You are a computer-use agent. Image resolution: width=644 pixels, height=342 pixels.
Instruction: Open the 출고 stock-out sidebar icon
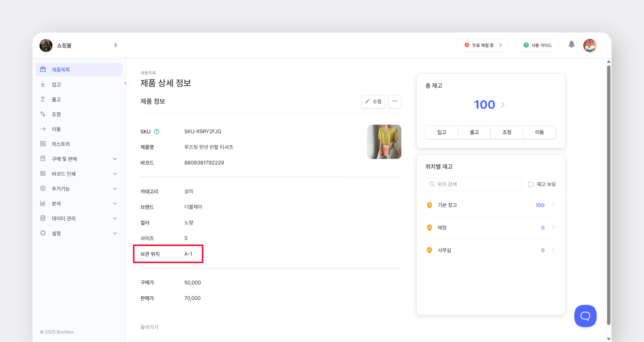(x=43, y=99)
